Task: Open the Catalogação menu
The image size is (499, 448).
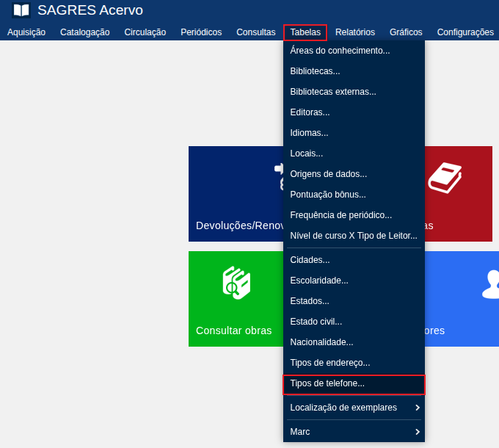Action: (85, 32)
